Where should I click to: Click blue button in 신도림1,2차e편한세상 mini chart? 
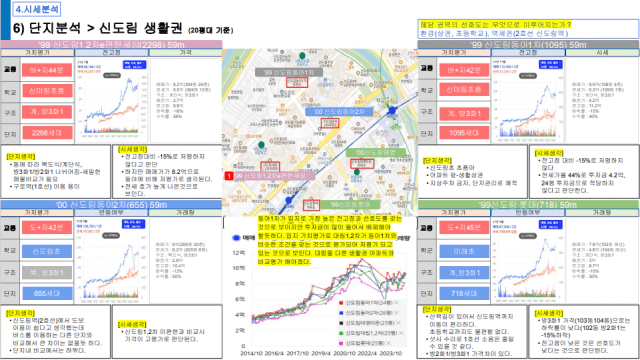(134, 65)
